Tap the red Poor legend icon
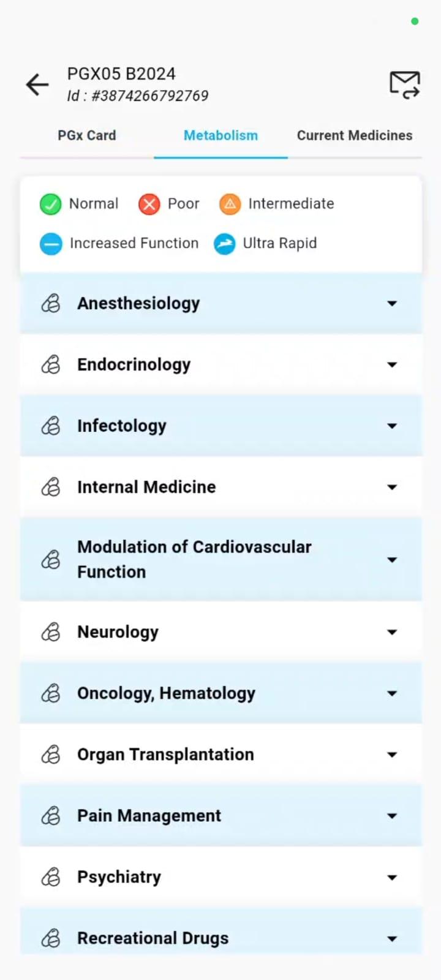This screenshot has width=441, height=980. 149,204
